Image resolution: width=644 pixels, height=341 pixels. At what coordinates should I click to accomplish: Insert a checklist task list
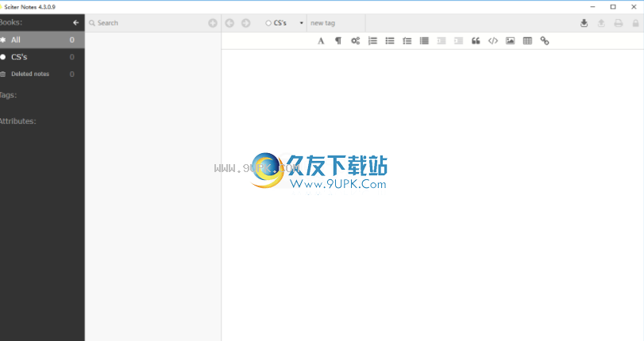(407, 40)
